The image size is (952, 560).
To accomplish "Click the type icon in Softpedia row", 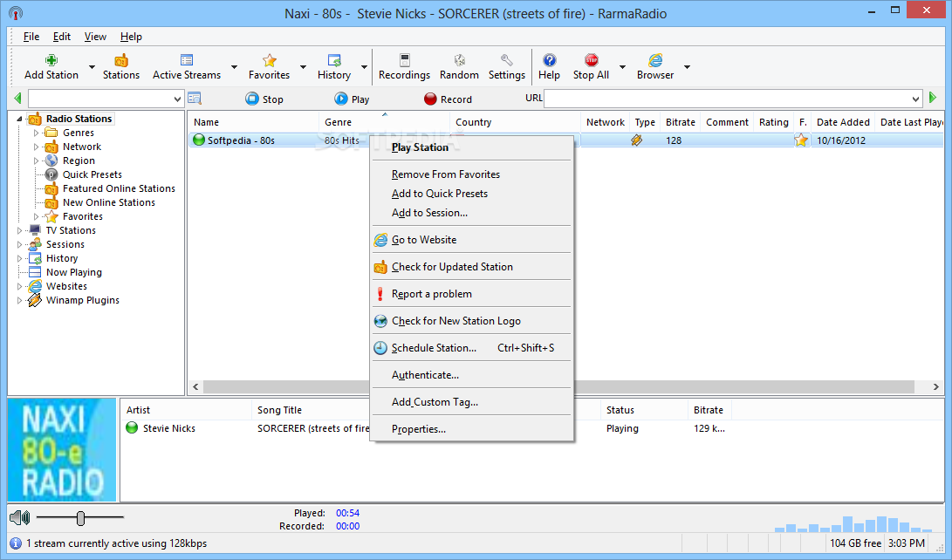I will coord(636,140).
